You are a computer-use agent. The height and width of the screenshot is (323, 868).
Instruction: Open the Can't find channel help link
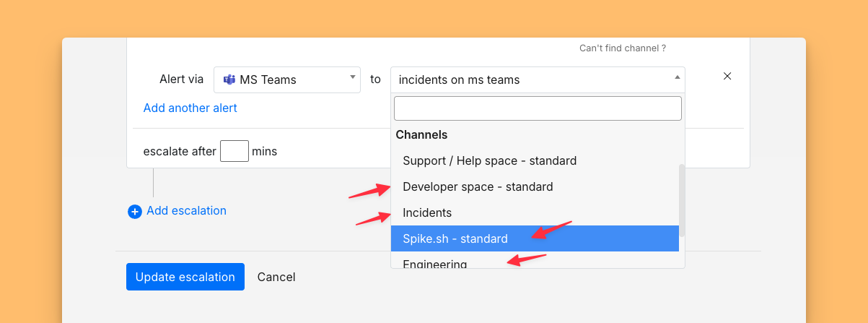coord(623,48)
